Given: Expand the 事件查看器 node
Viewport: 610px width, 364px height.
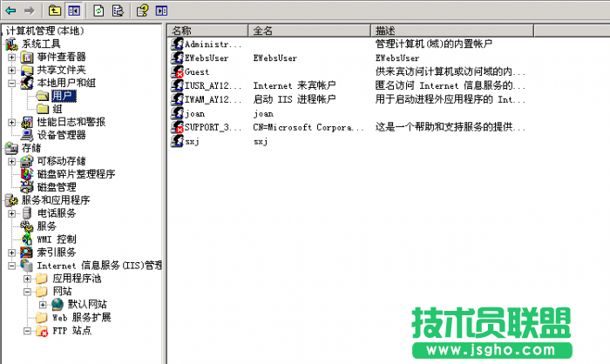Looking at the screenshot, I should click(12, 57).
